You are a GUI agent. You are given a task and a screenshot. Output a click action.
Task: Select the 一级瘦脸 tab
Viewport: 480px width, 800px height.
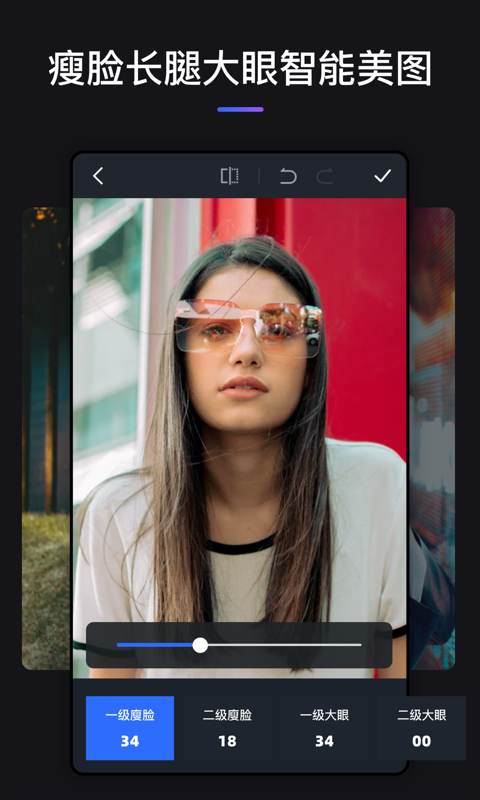(130, 728)
